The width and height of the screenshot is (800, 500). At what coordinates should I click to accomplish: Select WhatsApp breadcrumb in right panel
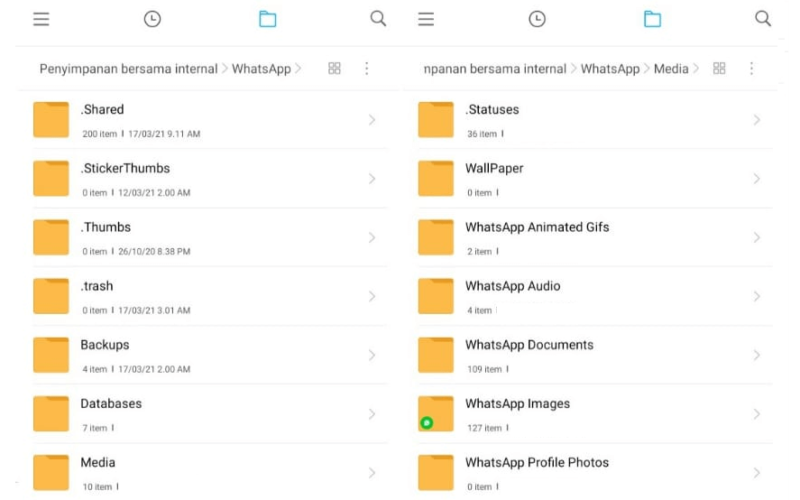[x=610, y=69]
